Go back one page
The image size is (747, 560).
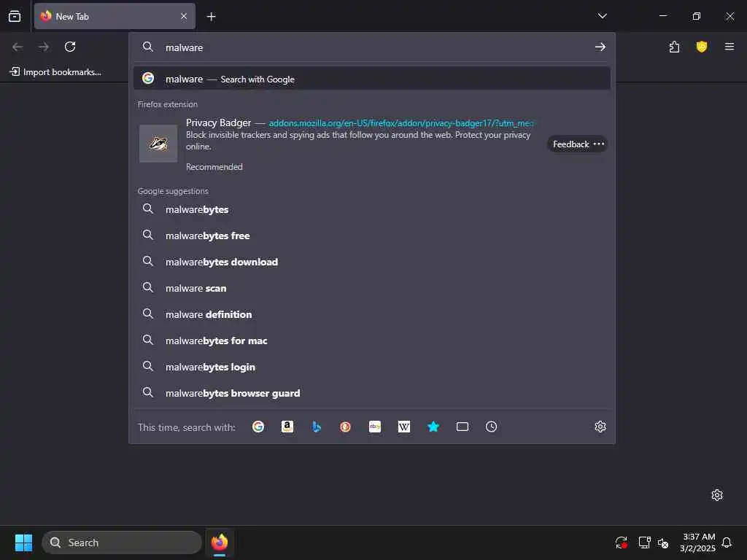point(18,47)
